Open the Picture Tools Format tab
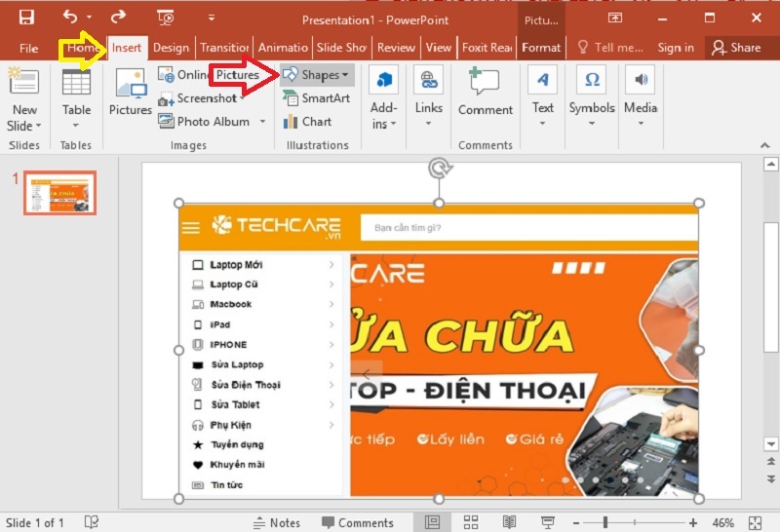The height and width of the screenshot is (532, 780). click(541, 48)
